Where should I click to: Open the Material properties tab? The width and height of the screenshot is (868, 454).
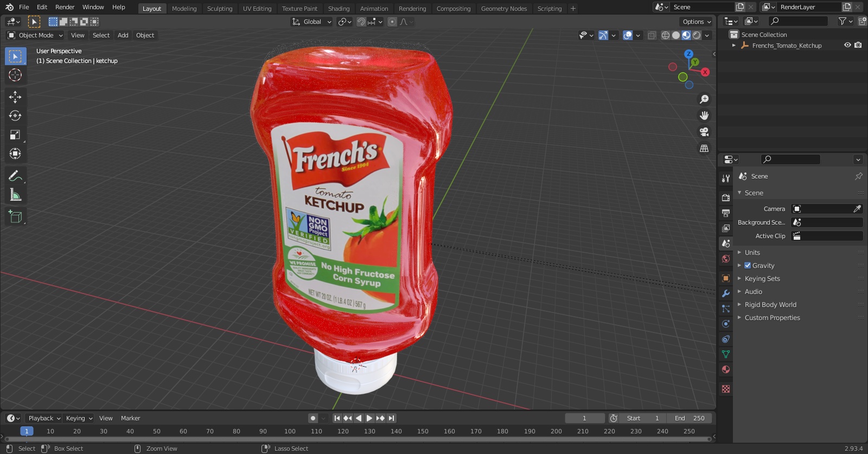point(726,369)
